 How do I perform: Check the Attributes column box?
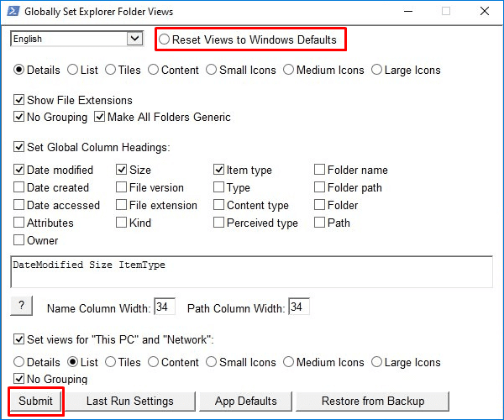pos(19,223)
